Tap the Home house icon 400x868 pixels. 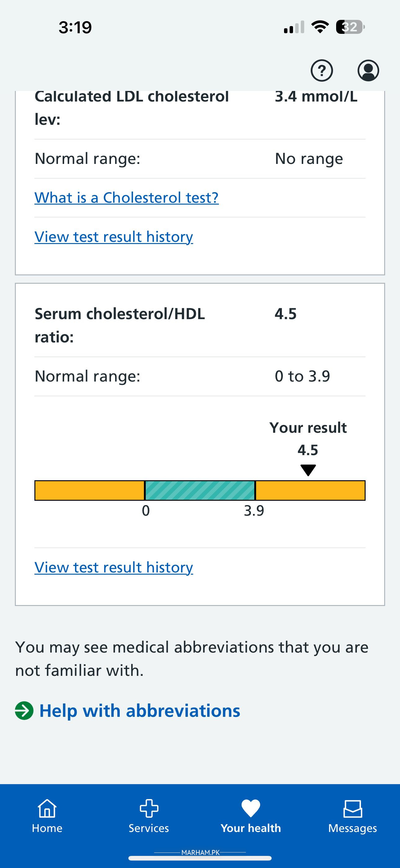47,808
